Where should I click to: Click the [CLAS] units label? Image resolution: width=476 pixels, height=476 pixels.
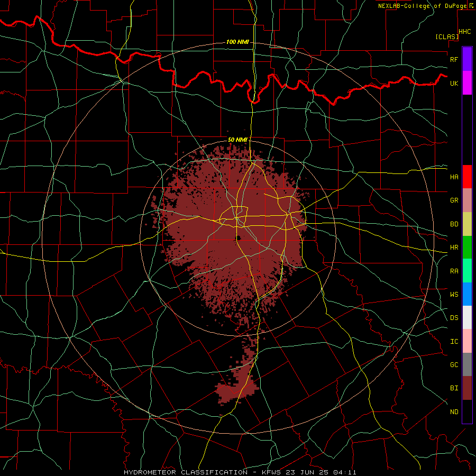coord(447,36)
